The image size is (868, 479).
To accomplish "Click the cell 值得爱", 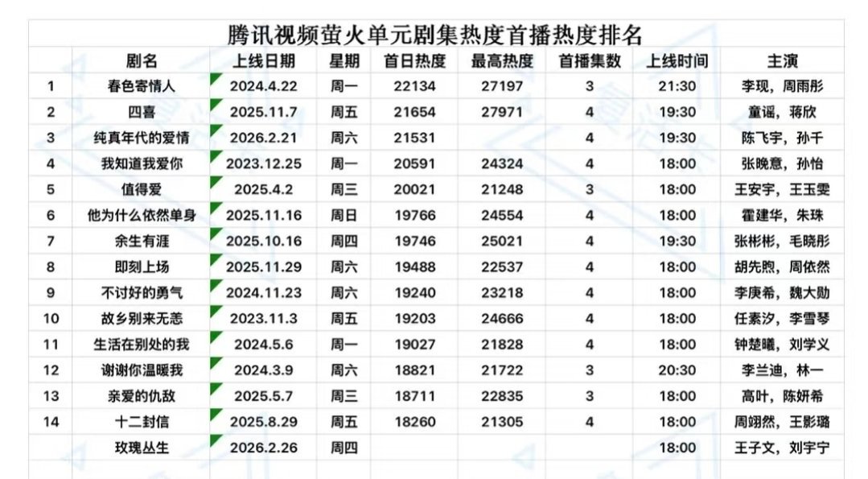I will (142, 189).
